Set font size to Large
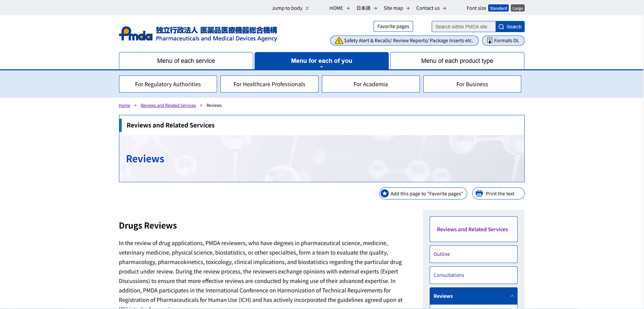Viewport: 644px width, 309px height. point(517,8)
